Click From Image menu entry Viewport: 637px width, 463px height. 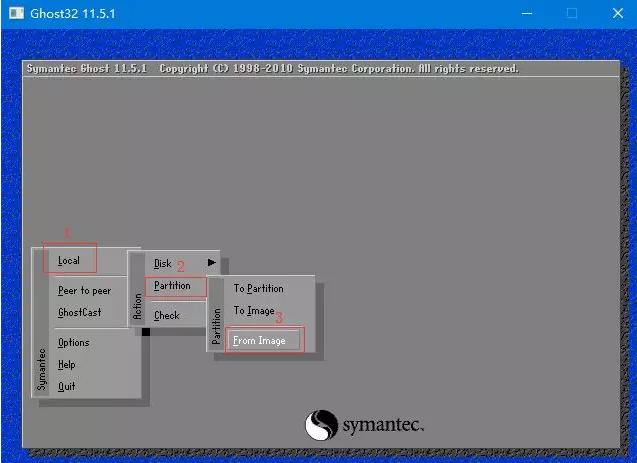point(259,340)
